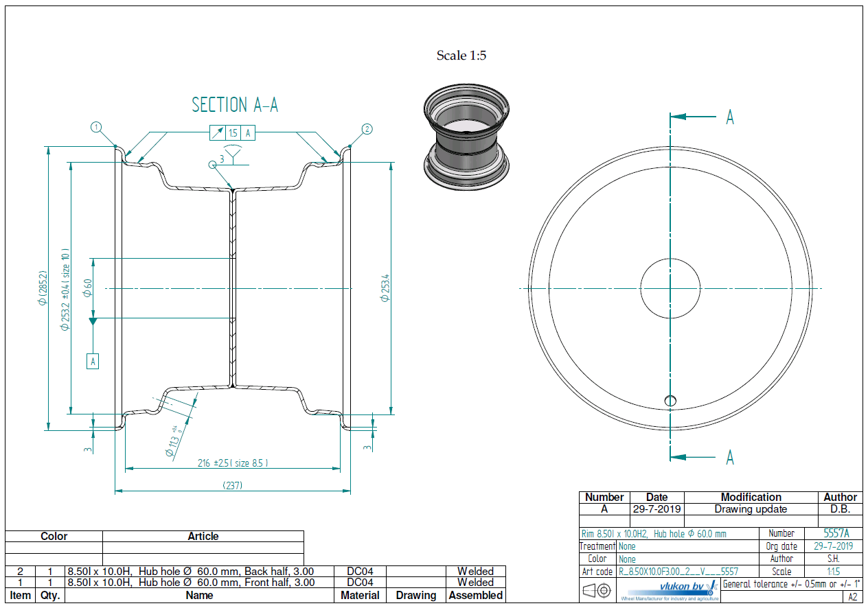Click the projection symbol in title block
Image resolution: width=868 pixels, height=608 pixels.
(x=597, y=590)
